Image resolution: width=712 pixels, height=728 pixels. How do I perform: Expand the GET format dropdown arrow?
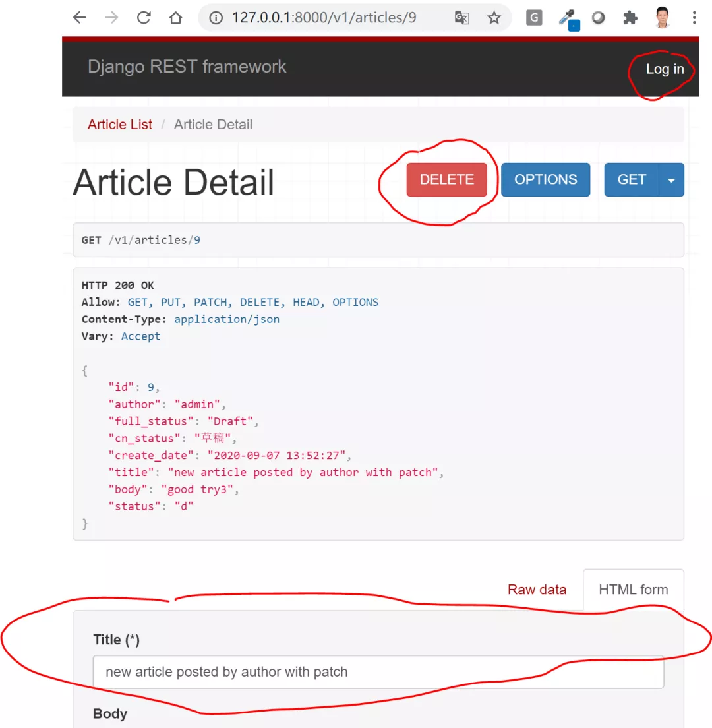coord(671,179)
